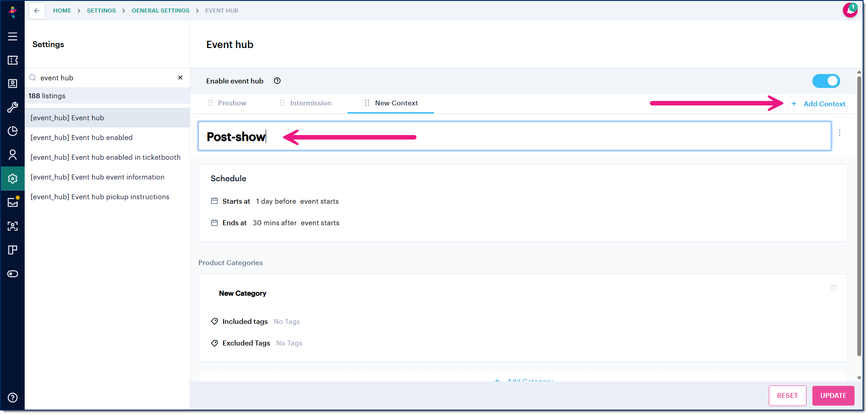Click the Starts at calendar icon
The image size is (868, 415).
215,201
